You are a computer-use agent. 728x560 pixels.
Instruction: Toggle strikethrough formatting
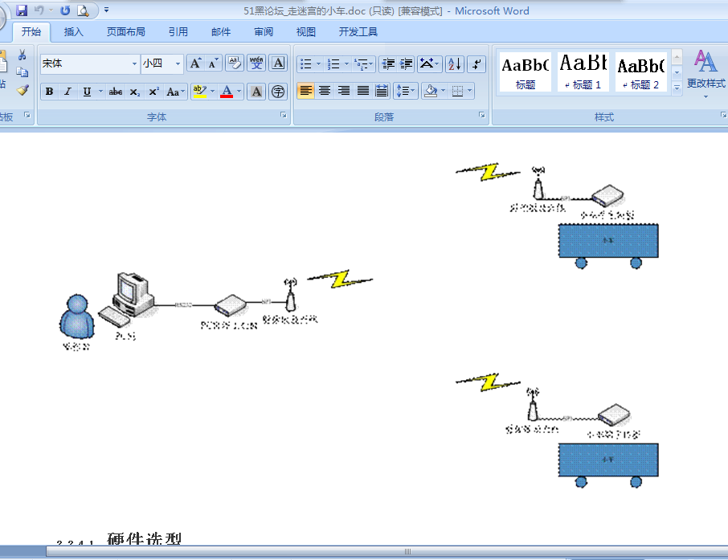click(x=116, y=92)
